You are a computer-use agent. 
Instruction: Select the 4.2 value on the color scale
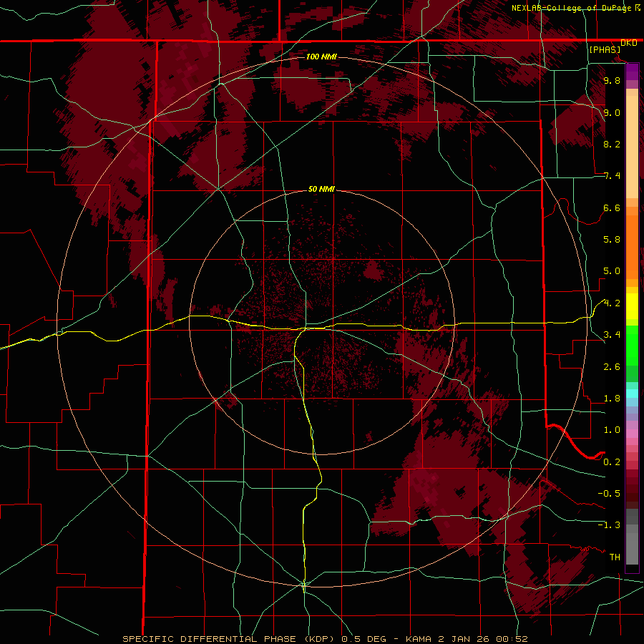pos(612,303)
